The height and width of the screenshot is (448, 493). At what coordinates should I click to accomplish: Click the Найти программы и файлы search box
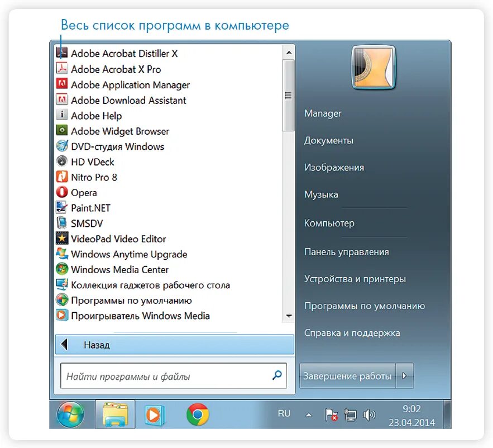tap(173, 376)
